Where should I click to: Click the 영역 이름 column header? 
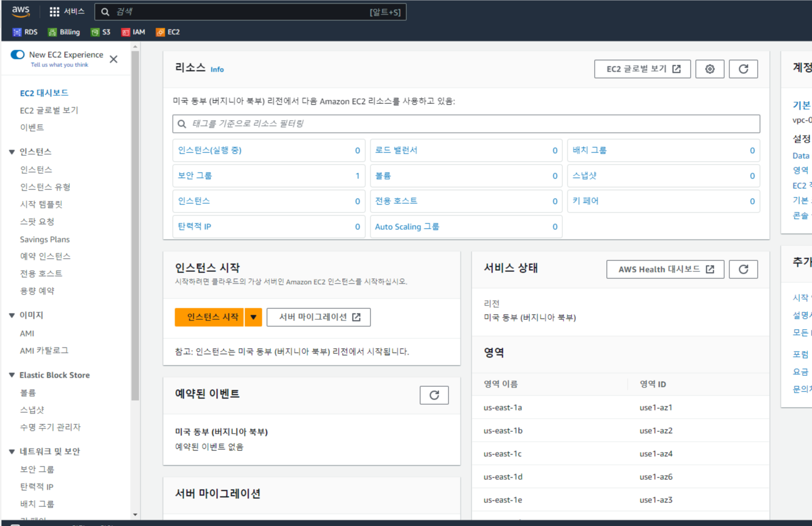coord(500,384)
